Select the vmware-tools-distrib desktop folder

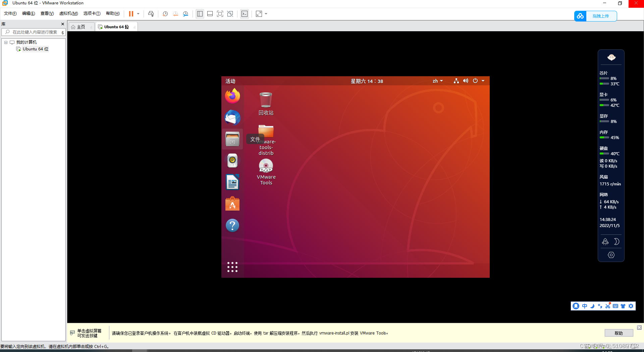(x=266, y=140)
